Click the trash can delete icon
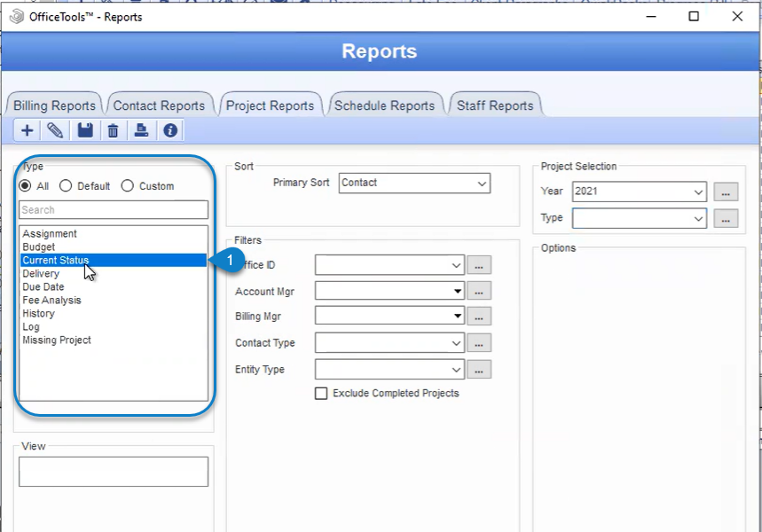 pos(113,130)
